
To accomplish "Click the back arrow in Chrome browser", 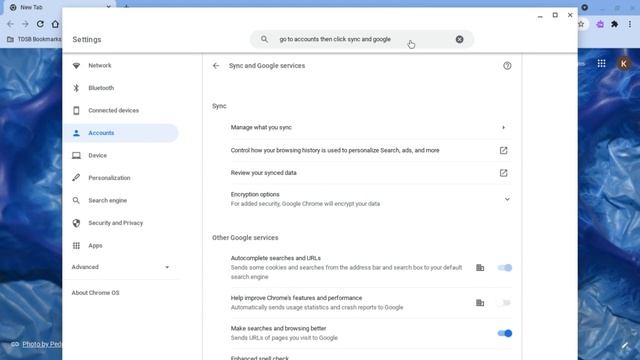I will point(10,24).
